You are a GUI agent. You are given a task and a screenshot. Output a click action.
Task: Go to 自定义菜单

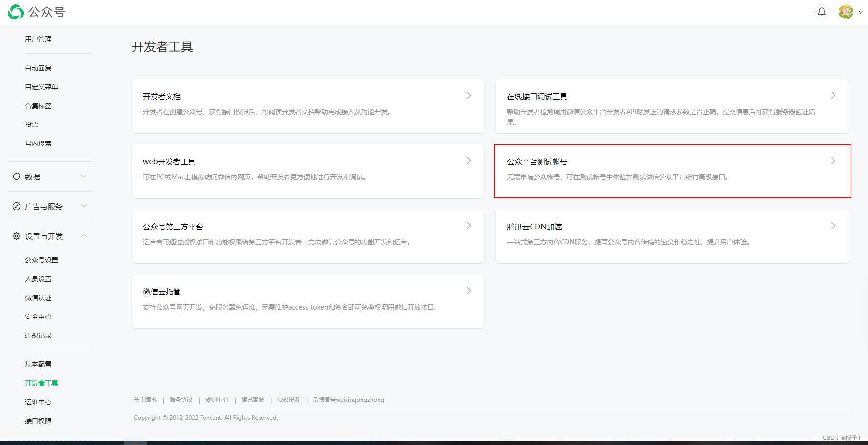coord(42,87)
